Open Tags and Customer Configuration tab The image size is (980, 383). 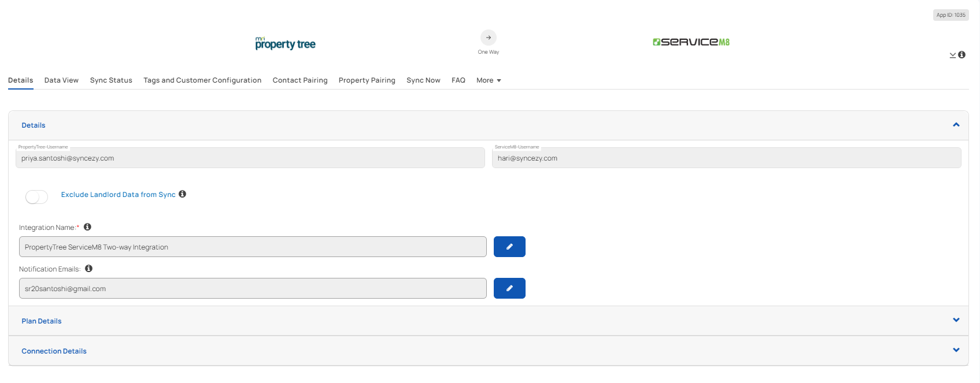202,80
